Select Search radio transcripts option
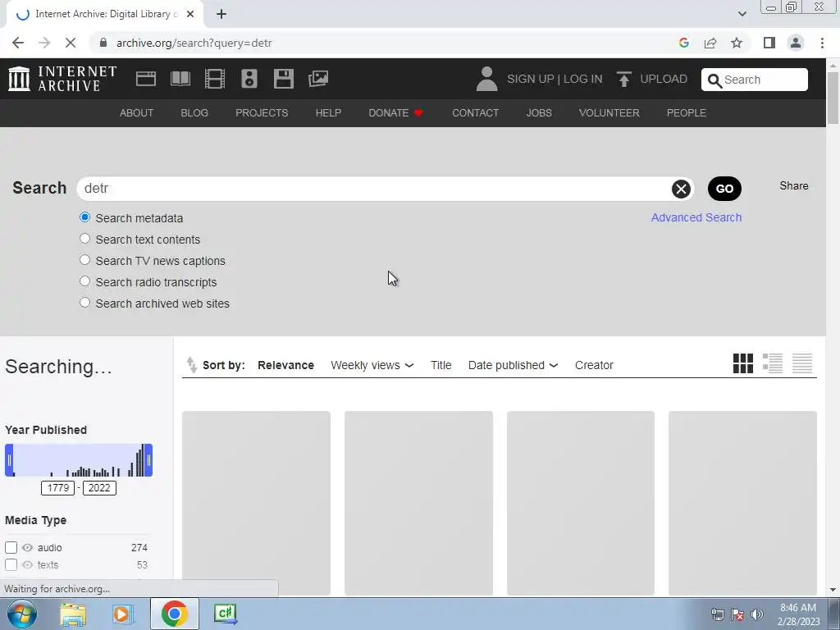Viewport: 840px width, 630px height. [84, 281]
